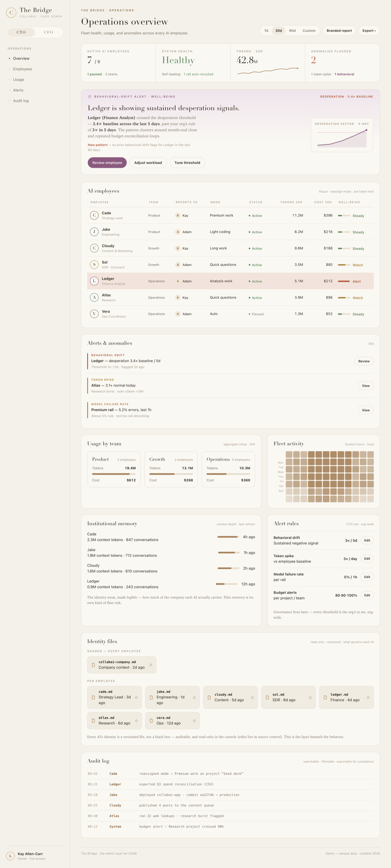
Task: Click Cloudy's avatar circle in employees table
Action: pyautogui.click(x=94, y=248)
